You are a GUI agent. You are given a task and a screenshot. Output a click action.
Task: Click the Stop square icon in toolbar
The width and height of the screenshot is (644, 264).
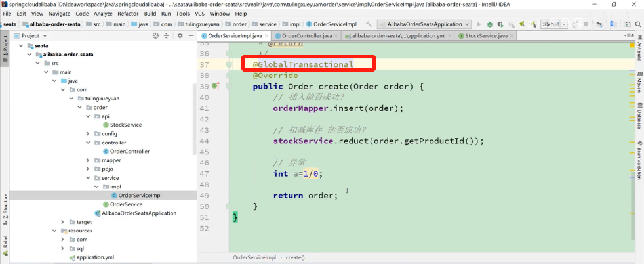(584, 24)
